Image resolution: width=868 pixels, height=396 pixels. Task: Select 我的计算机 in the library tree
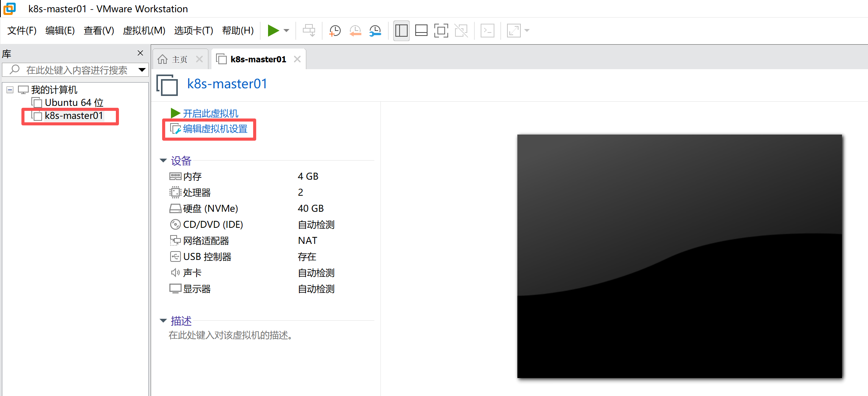(x=54, y=90)
